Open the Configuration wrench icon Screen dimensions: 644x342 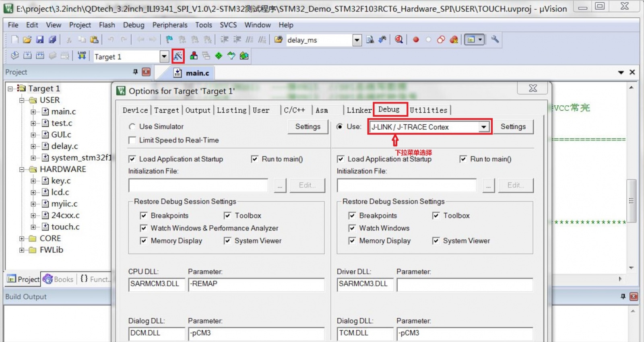pos(495,39)
